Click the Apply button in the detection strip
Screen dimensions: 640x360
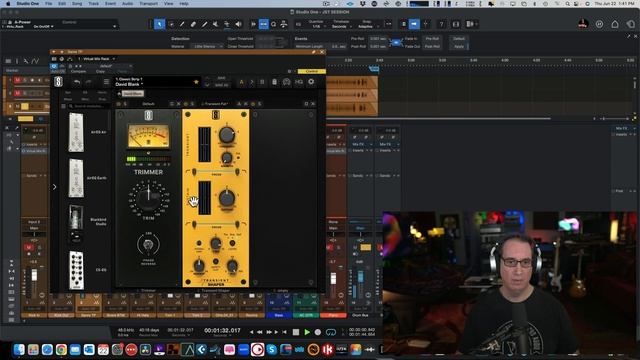[459, 47]
